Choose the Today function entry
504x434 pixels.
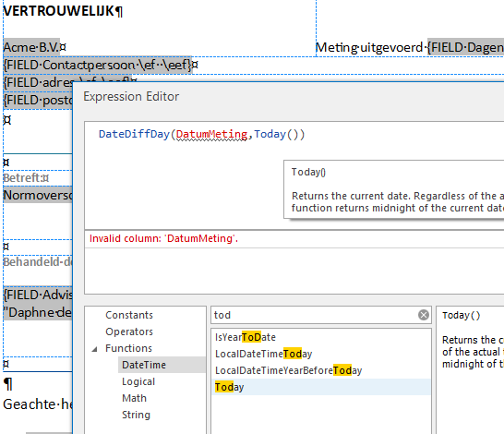321,387
